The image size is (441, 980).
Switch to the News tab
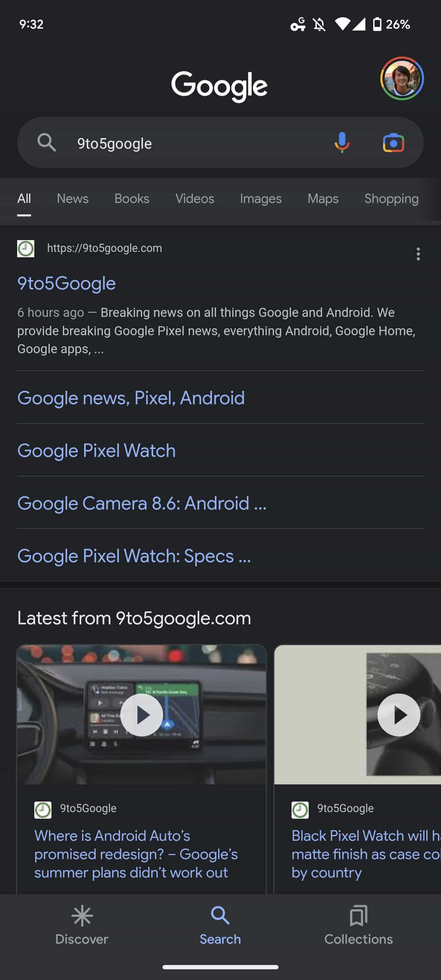(73, 199)
